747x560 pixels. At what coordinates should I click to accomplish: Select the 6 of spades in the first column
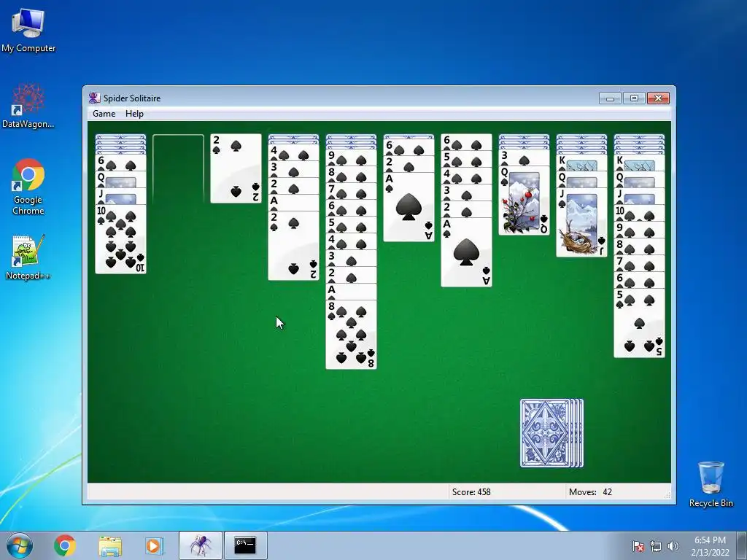120,163
